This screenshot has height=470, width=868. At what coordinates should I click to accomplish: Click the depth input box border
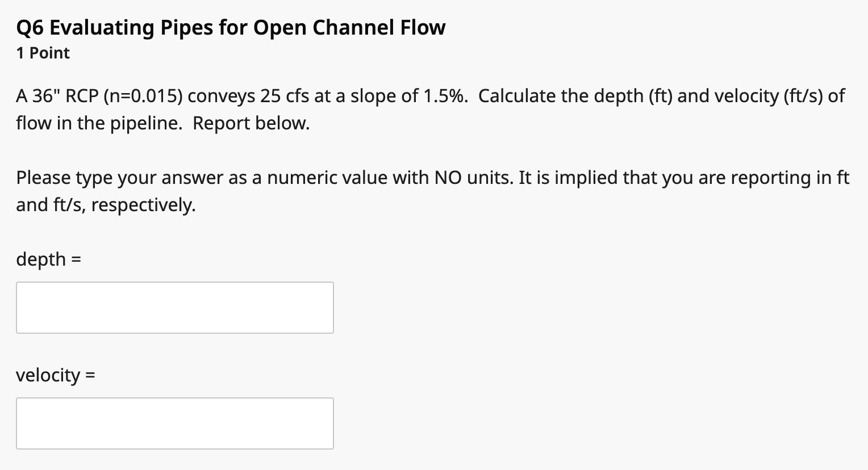click(174, 282)
